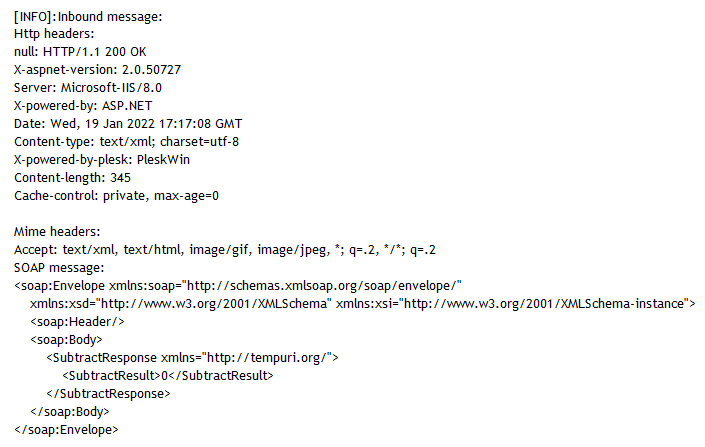Click the X-powered-by-plesk: PleskWin line

[x=102, y=160]
